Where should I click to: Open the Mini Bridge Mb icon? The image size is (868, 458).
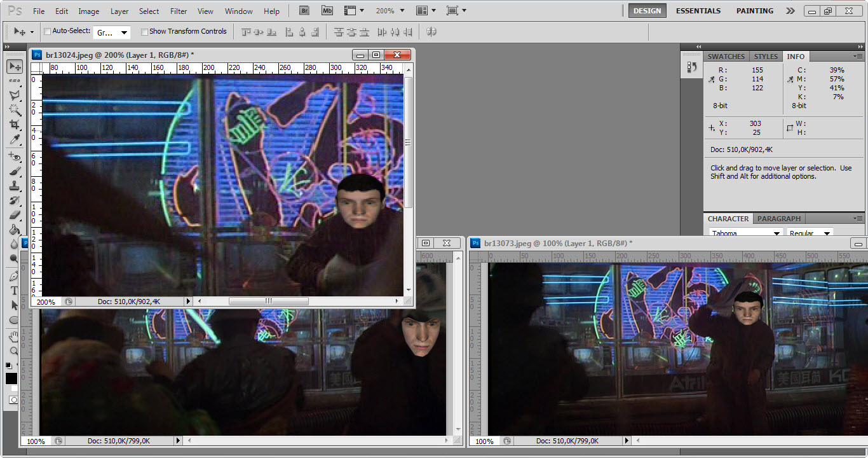point(327,11)
